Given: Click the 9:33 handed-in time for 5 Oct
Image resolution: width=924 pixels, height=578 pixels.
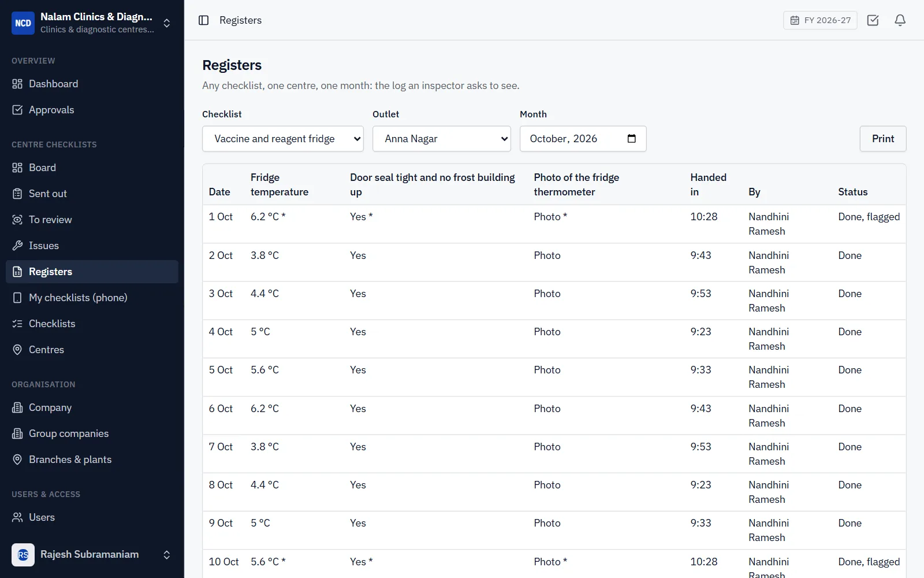Looking at the screenshot, I should tap(701, 370).
